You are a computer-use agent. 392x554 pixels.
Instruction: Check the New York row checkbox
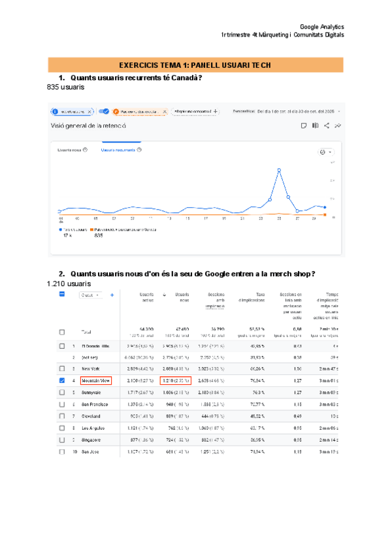(62, 369)
